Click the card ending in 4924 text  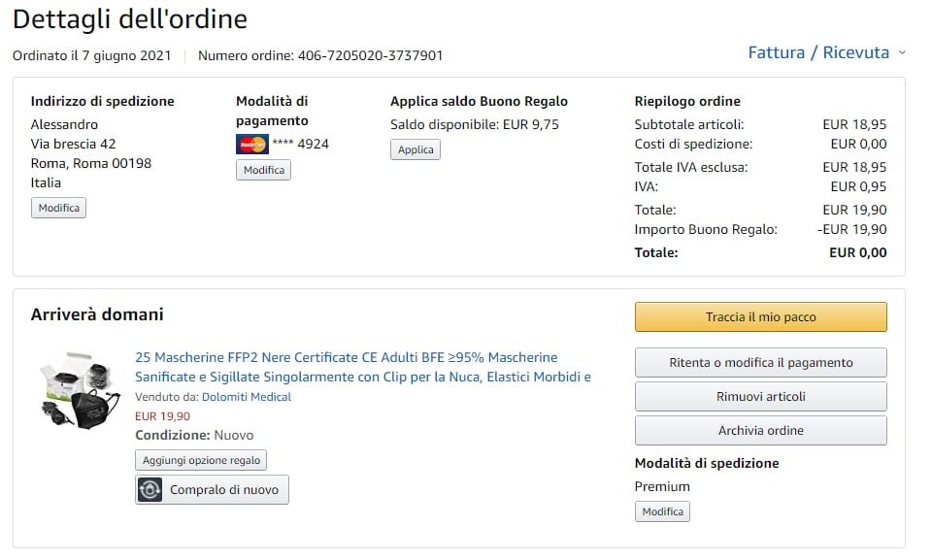(300, 145)
